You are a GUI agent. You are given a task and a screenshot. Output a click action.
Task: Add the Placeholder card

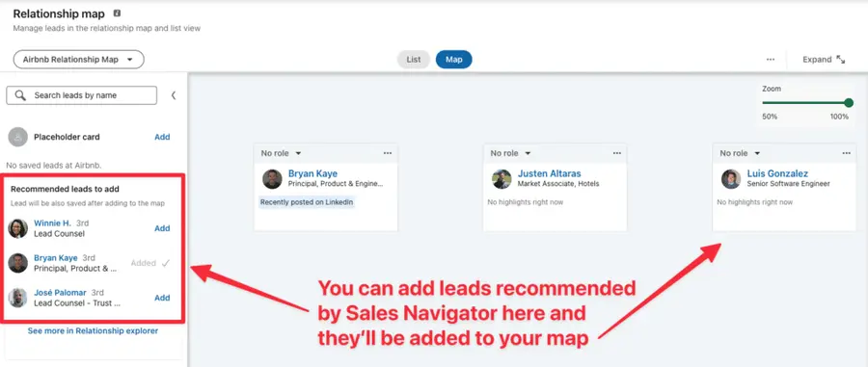click(x=162, y=137)
